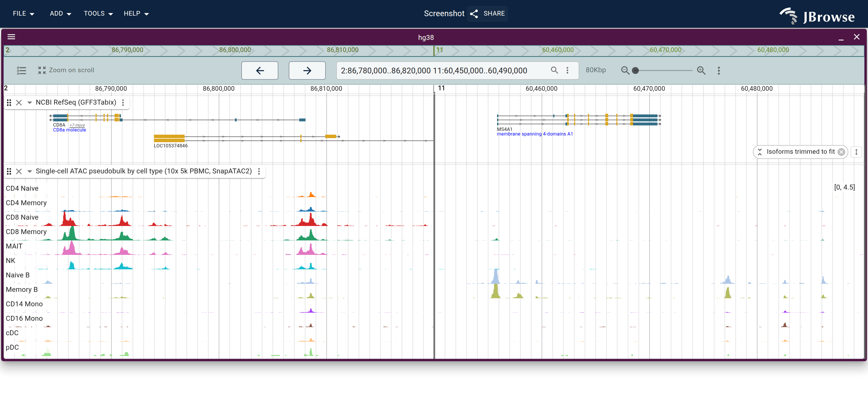The width and height of the screenshot is (868, 393).
Task: Click chromosome 2 region in overview bar
Action: [x=219, y=51]
